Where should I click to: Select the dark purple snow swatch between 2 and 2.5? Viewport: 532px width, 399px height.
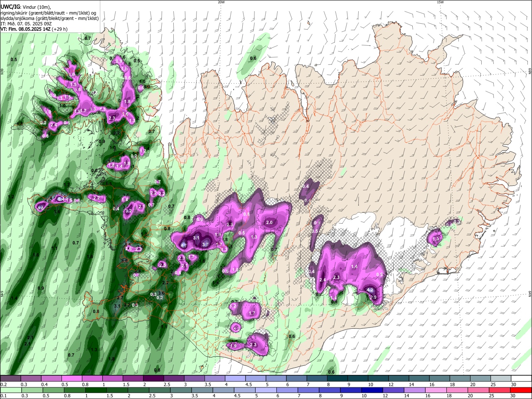point(153,379)
